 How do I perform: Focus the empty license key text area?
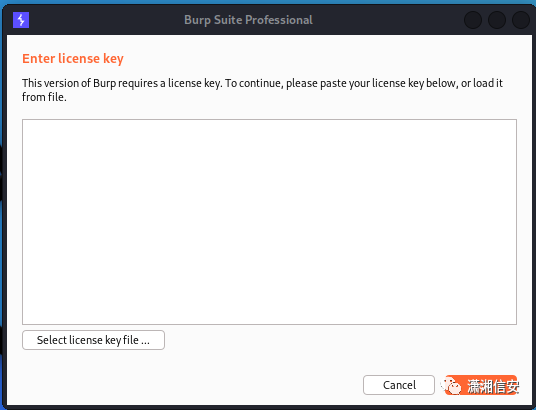[x=269, y=222]
